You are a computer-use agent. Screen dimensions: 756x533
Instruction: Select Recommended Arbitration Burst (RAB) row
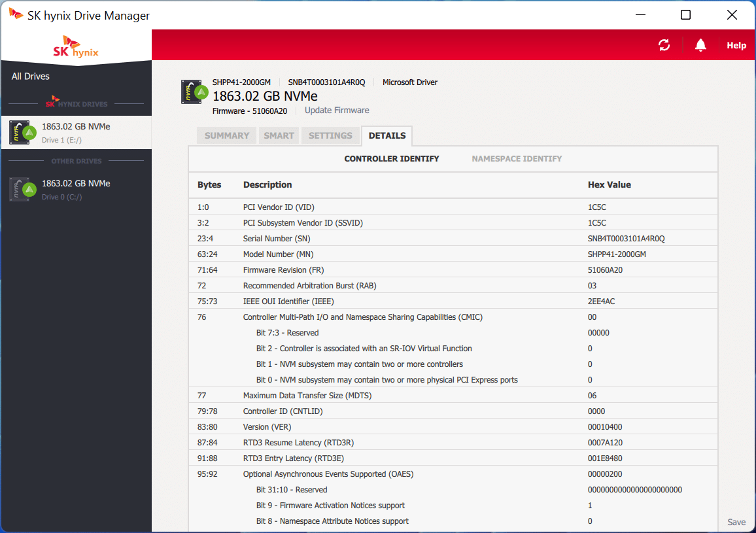pos(453,286)
